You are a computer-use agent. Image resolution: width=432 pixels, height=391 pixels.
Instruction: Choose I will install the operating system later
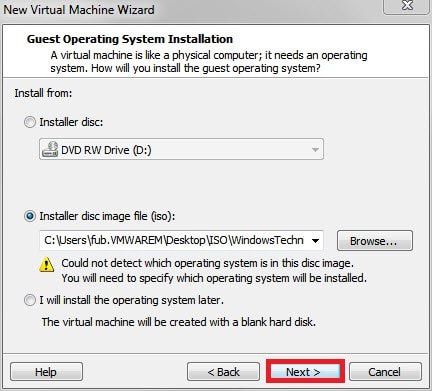click(30, 300)
